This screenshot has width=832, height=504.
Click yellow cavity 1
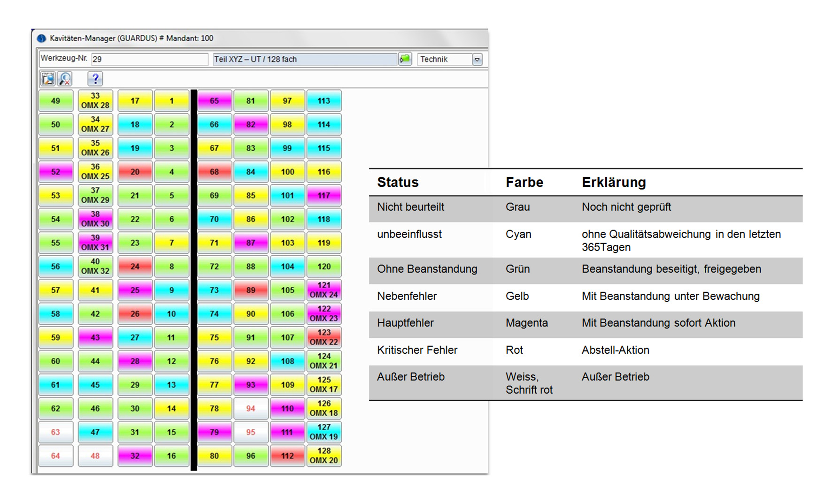(x=171, y=101)
